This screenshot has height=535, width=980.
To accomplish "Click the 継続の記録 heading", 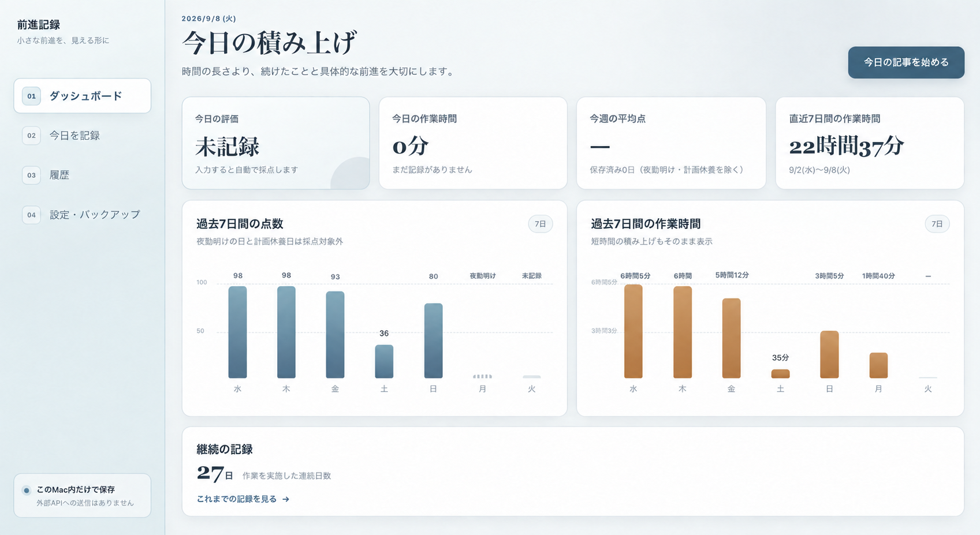I will (x=225, y=450).
